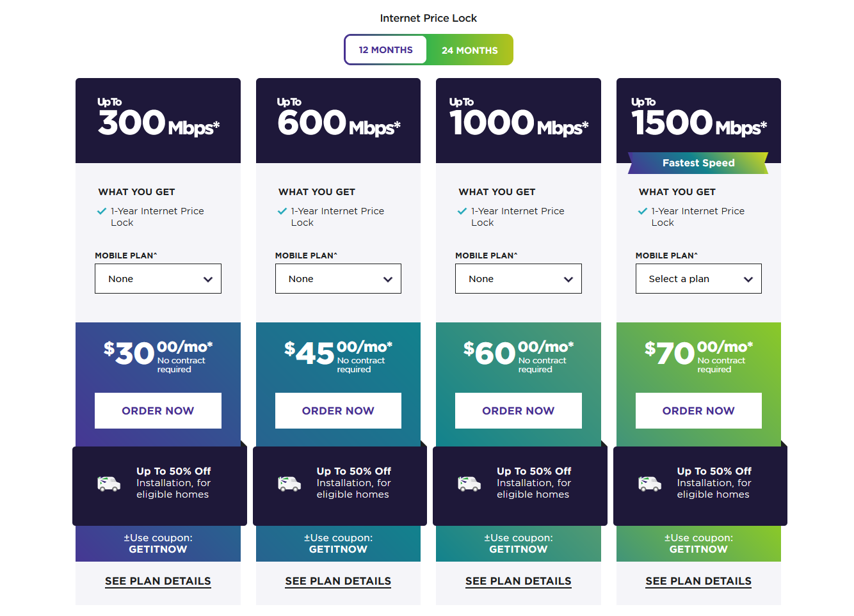Switch price lock to 24 Months
Image resolution: width=854 pixels, height=616 pixels.
[x=470, y=50]
